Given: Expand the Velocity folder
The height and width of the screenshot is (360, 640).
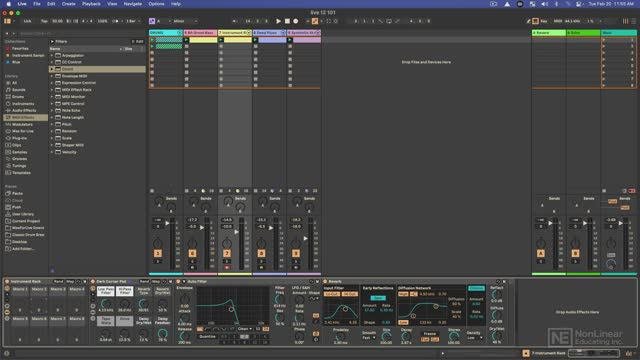Looking at the screenshot, I should pyautogui.click(x=52, y=152).
